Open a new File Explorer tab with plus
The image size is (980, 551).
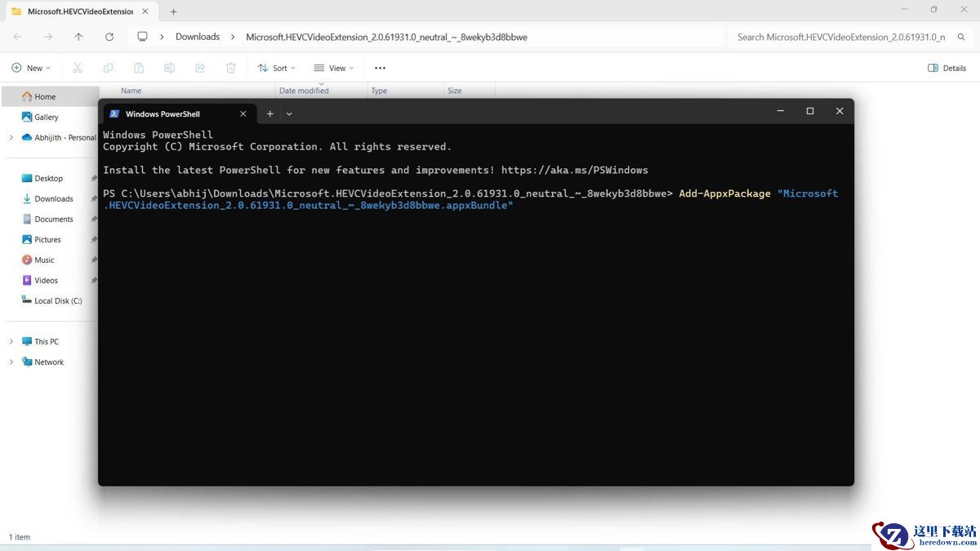(173, 11)
